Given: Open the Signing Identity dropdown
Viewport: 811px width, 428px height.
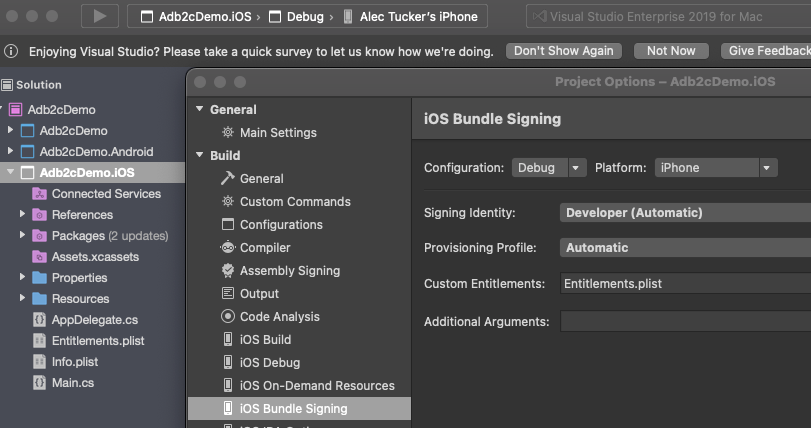Looking at the screenshot, I should 685,212.
